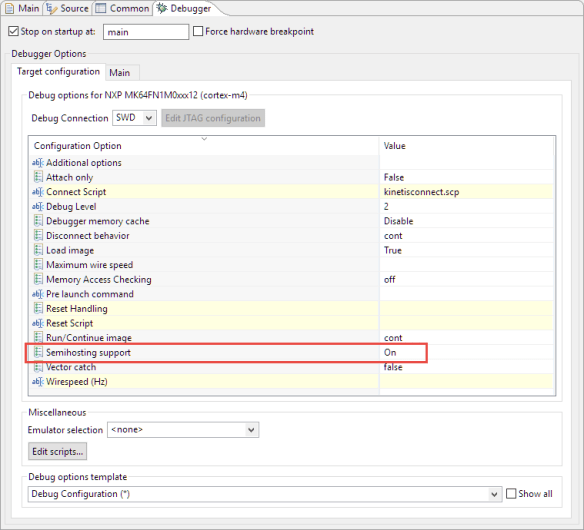Click the Attach only list icon

point(38,177)
